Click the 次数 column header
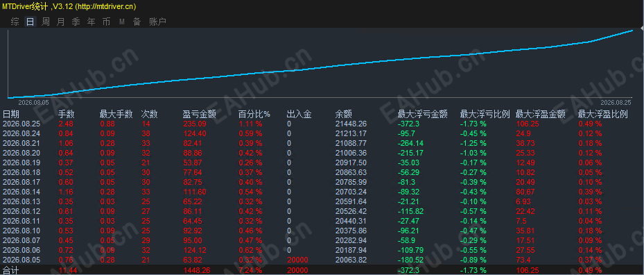644x275 pixels. 150,115
